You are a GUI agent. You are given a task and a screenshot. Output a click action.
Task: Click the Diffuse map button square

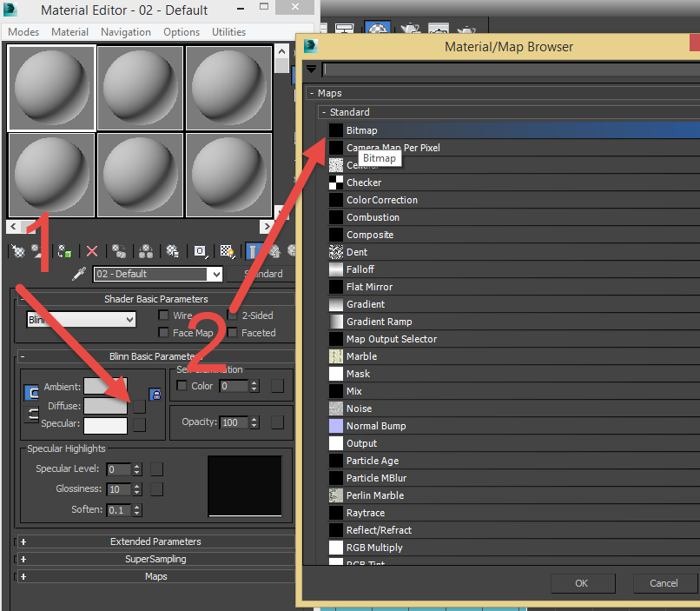click(x=139, y=407)
